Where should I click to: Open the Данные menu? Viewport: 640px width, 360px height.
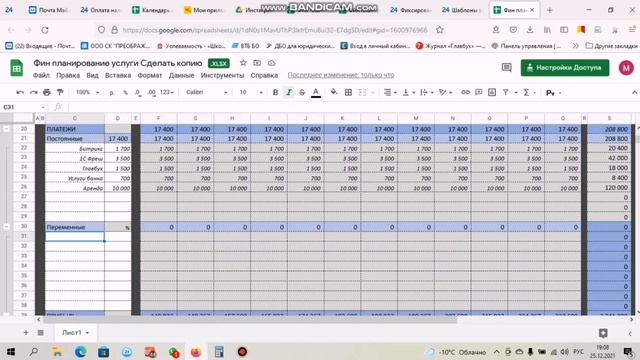click(182, 76)
